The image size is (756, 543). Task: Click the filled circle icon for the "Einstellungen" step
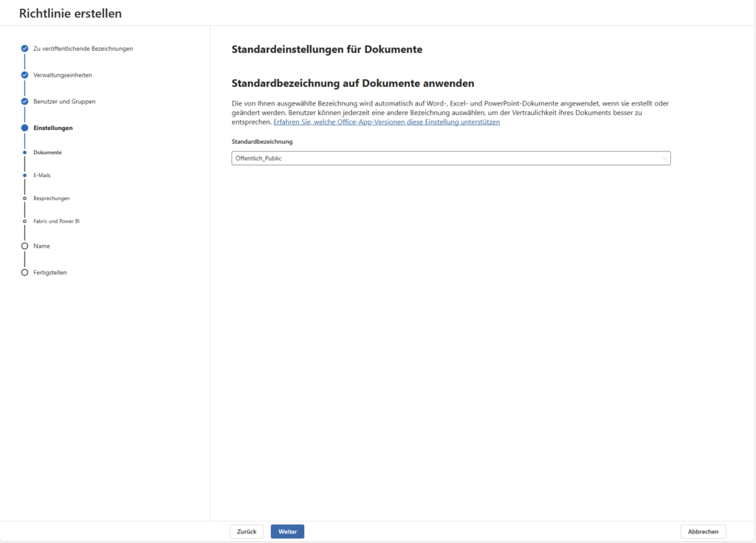pos(24,127)
